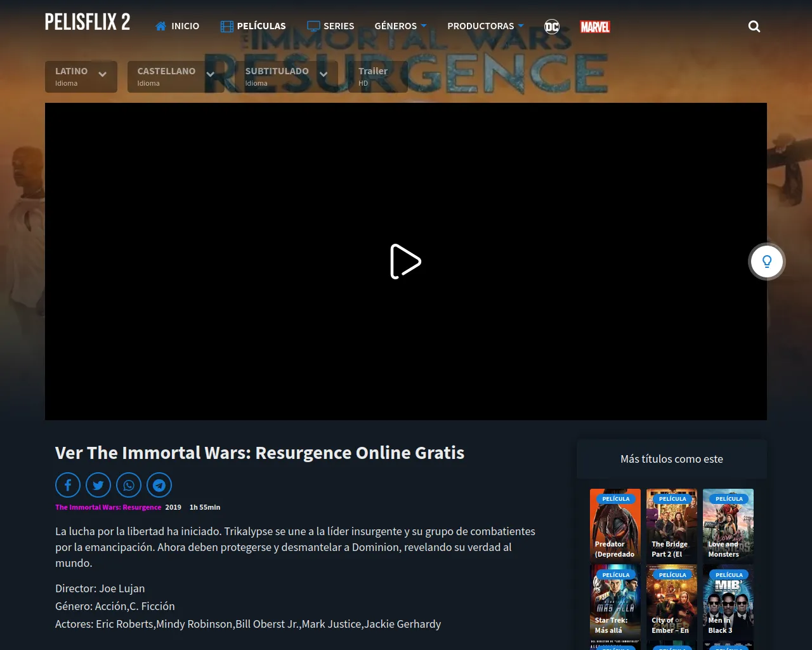Click the monitor icon beside SERIES
Screen dimensions: 812x650
pos(313,26)
